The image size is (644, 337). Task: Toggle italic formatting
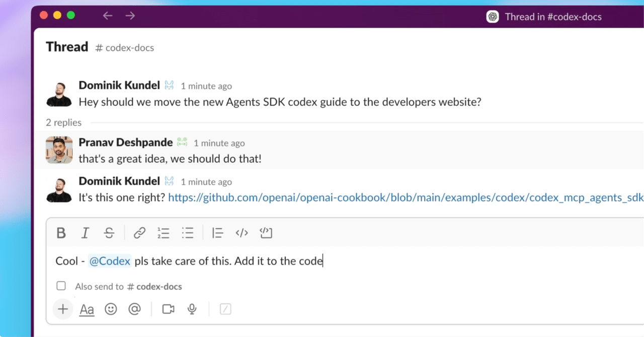tap(85, 233)
